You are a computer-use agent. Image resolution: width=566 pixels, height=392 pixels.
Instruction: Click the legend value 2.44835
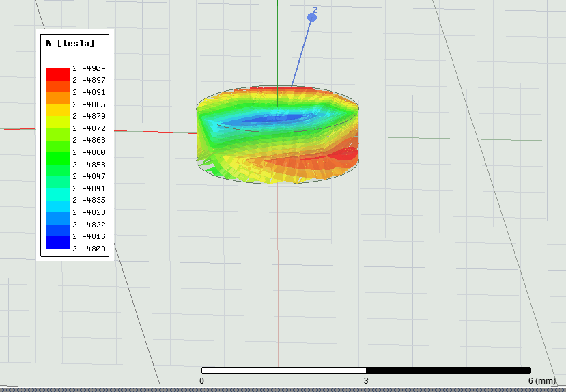click(89, 200)
